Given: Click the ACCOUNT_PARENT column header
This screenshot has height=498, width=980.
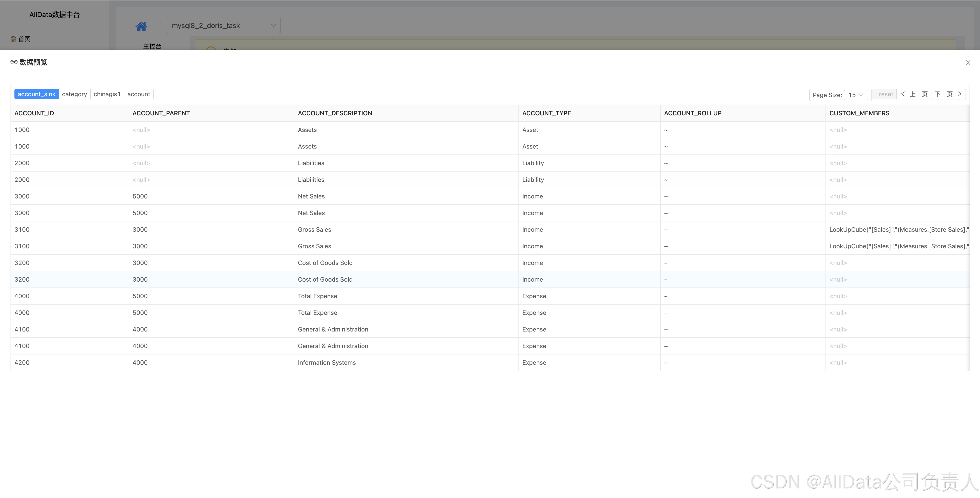Looking at the screenshot, I should click(x=211, y=113).
